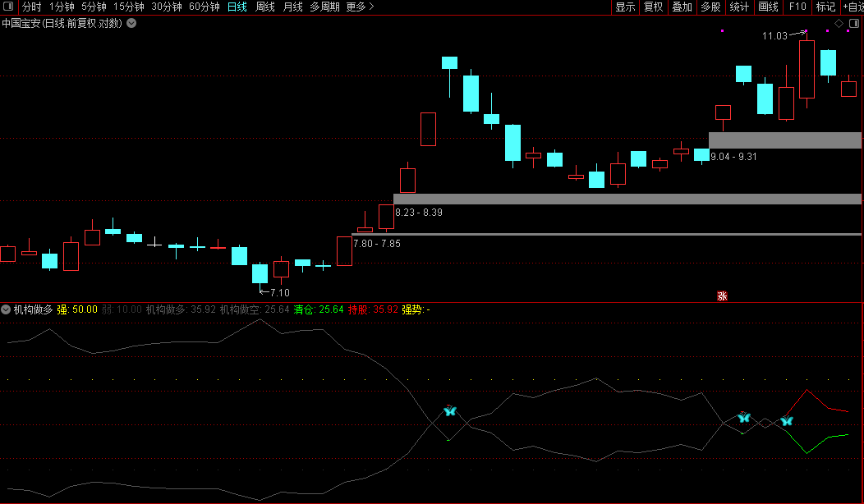
Task: Click the 持股: 35.92 value
Action: (373, 309)
